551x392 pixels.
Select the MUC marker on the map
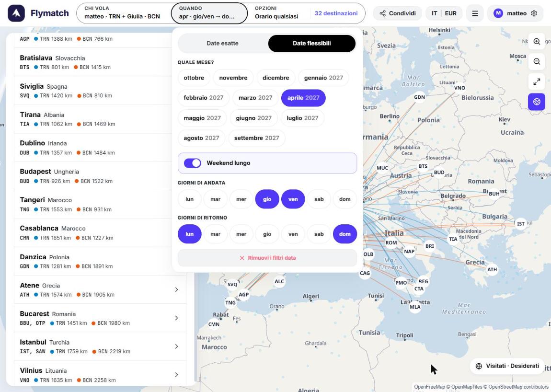point(382,168)
